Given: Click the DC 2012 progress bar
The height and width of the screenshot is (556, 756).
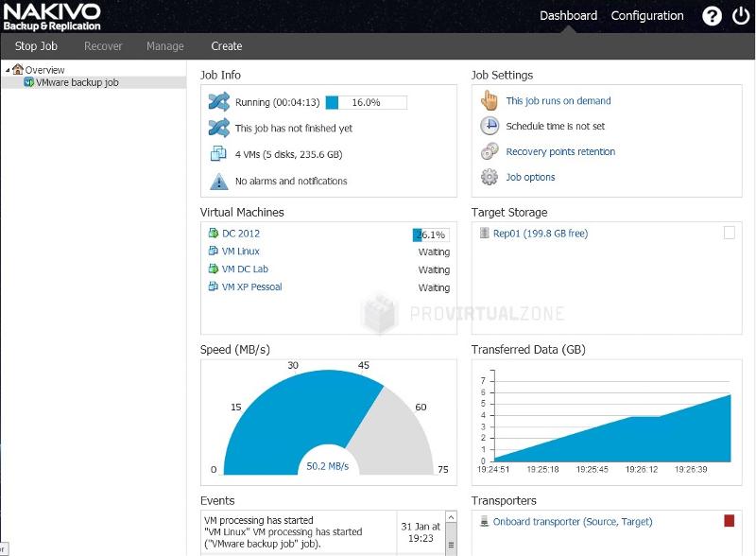Looking at the screenshot, I should tap(431, 235).
